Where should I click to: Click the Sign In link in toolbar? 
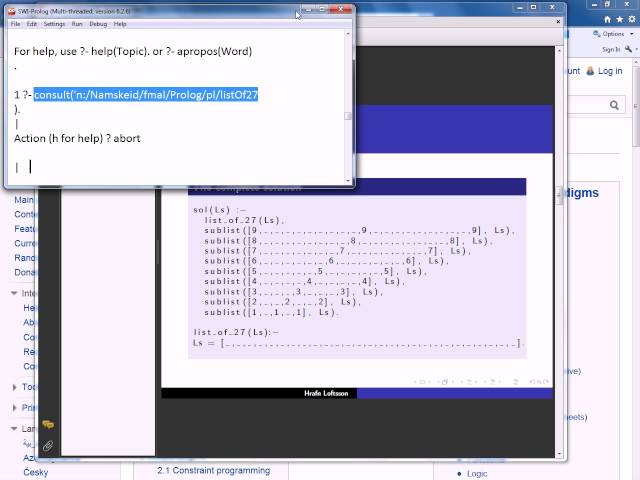[611, 49]
